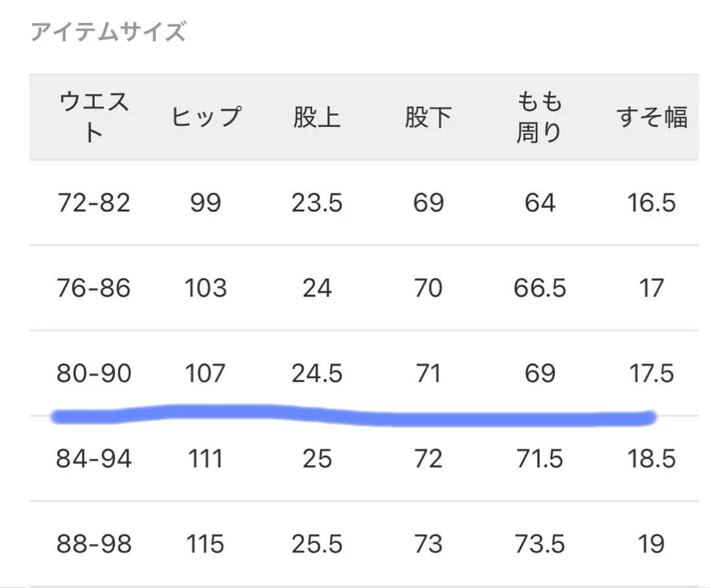Select the 84-94 waist size cell
Image resolution: width=710 pixels, height=588 pixels.
pyautogui.click(x=93, y=458)
